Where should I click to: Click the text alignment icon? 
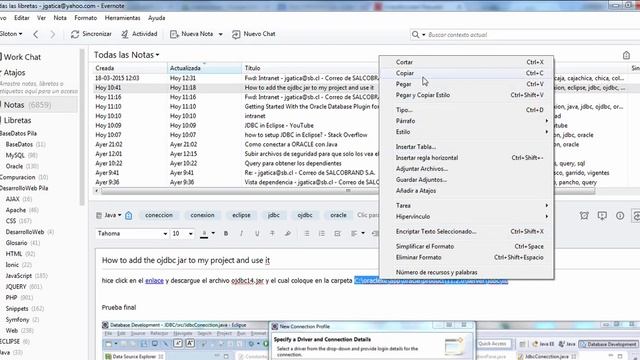pyautogui.click(x=354, y=233)
